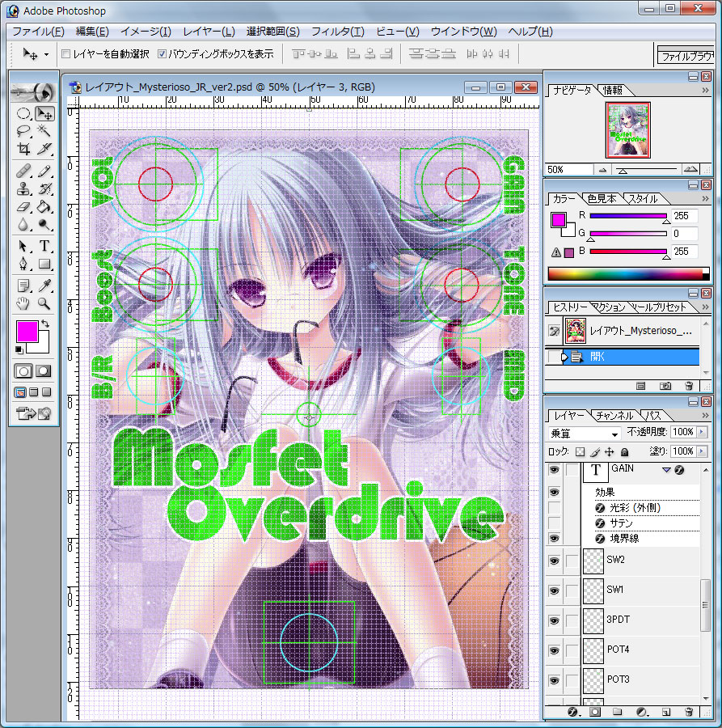Open the Color panel options menu

pyautogui.click(x=705, y=199)
